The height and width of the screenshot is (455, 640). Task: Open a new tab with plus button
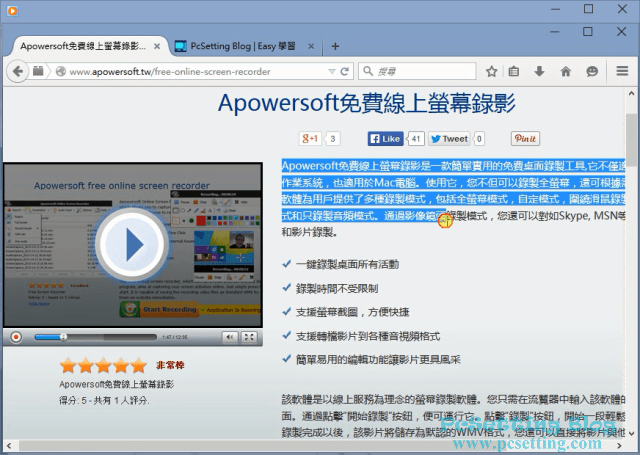pos(335,46)
